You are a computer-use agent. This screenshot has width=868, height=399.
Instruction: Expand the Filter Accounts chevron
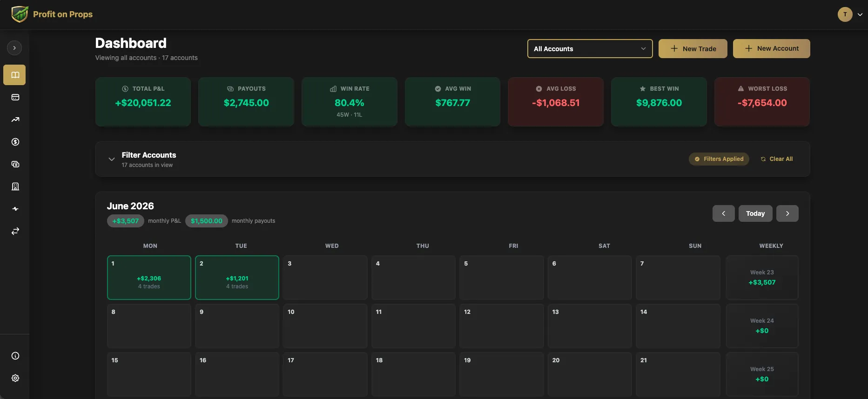pos(112,159)
